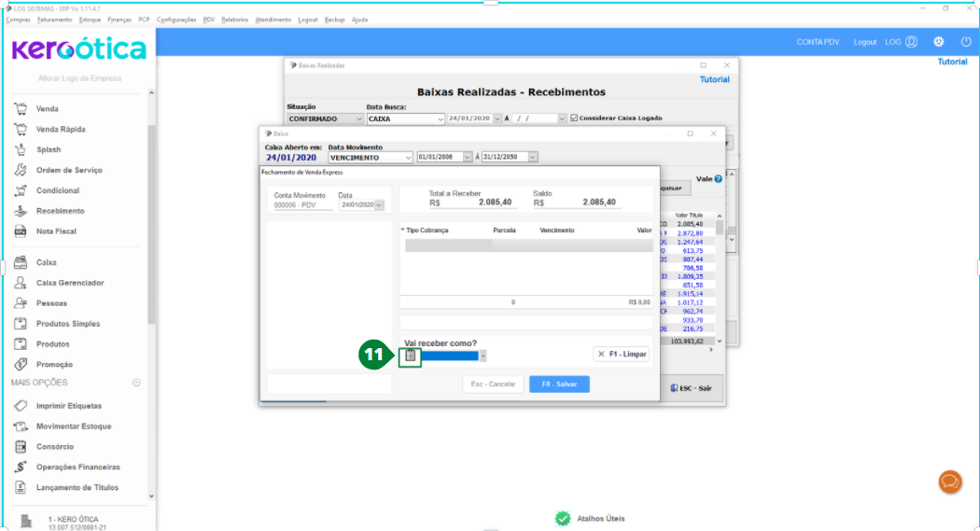This screenshot has height=531, width=980.
Task: Open the Estoque menu
Action: point(90,20)
